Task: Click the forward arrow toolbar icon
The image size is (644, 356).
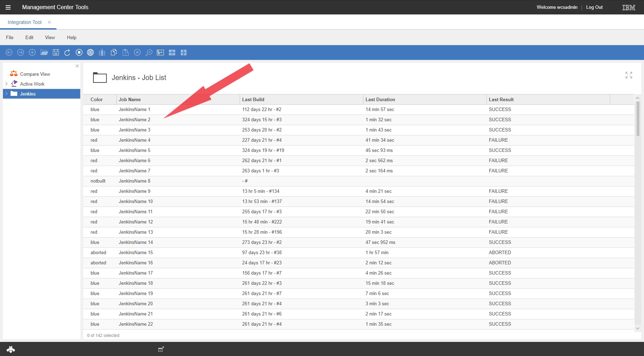Action: point(21,53)
